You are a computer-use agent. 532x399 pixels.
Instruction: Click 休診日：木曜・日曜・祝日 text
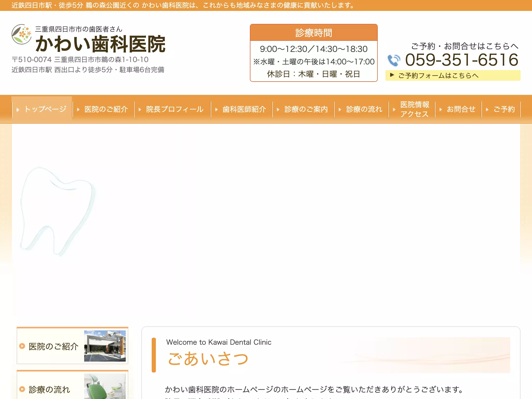pyautogui.click(x=314, y=74)
